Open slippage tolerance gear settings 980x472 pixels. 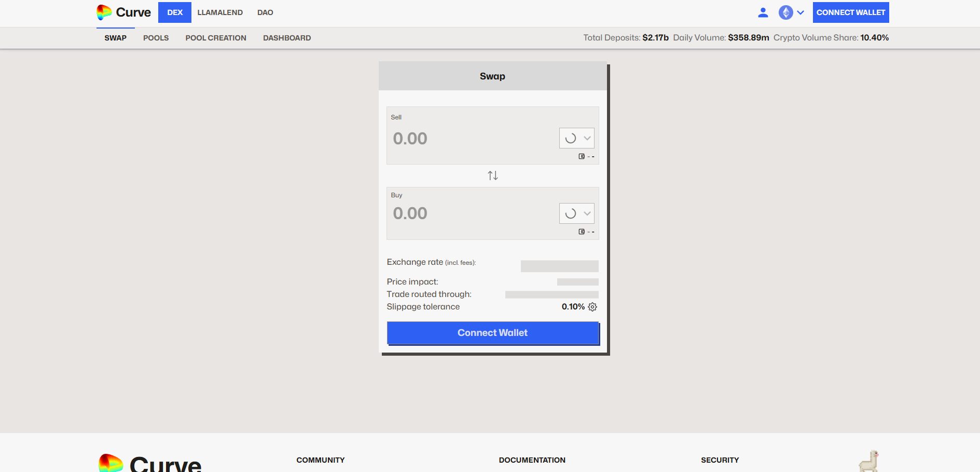click(592, 307)
